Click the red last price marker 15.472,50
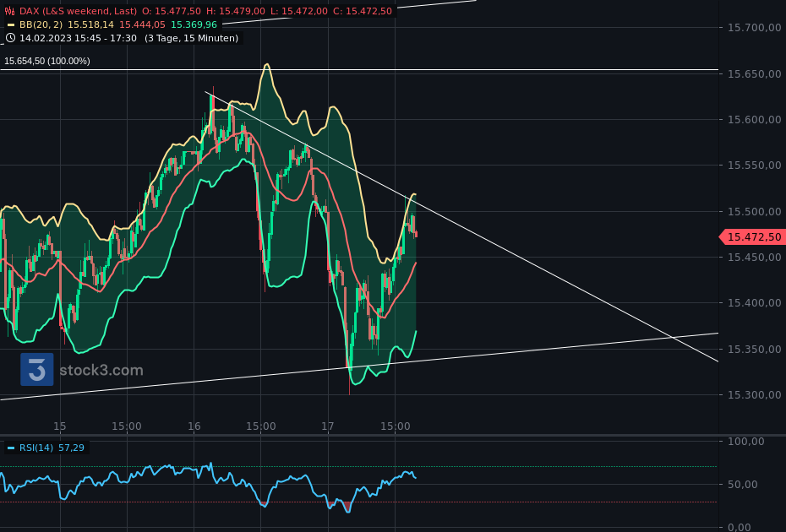Viewport: 786px width, 532px height. [x=751, y=237]
